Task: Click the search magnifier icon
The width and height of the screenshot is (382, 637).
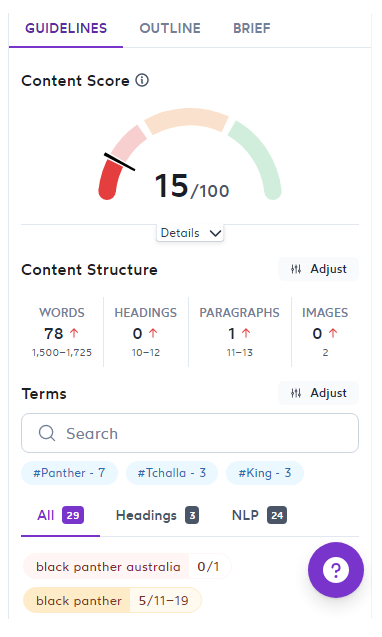Action: click(47, 433)
